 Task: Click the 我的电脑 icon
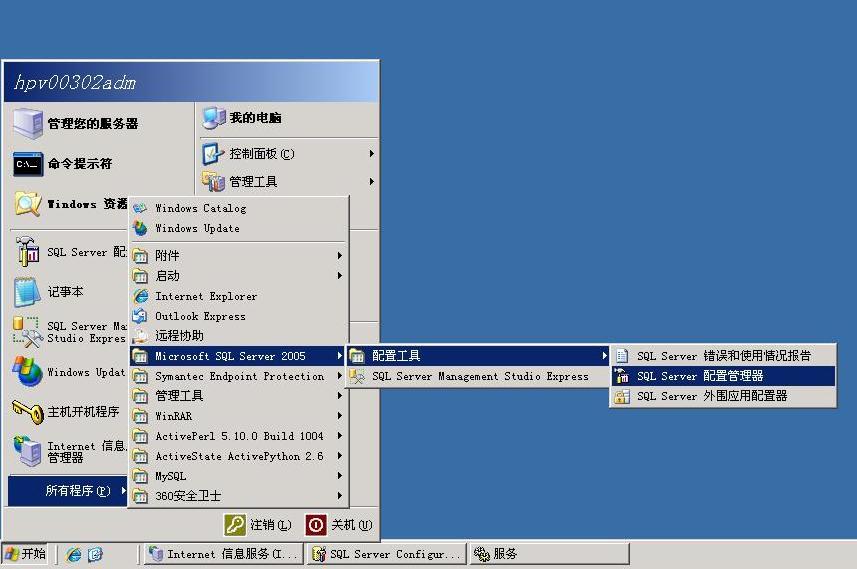(x=214, y=118)
